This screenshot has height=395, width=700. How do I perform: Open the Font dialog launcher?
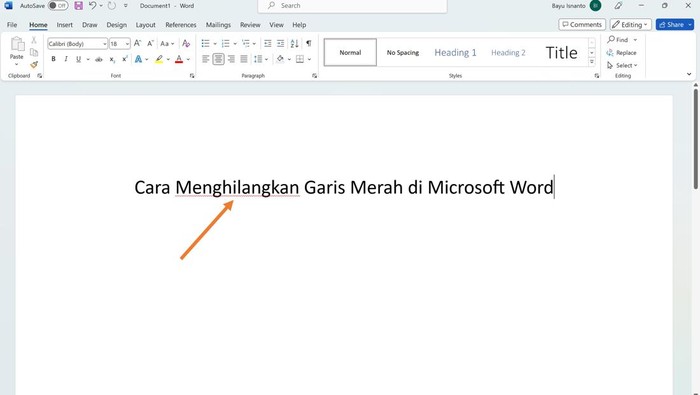pyautogui.click(x=192, y=76)
